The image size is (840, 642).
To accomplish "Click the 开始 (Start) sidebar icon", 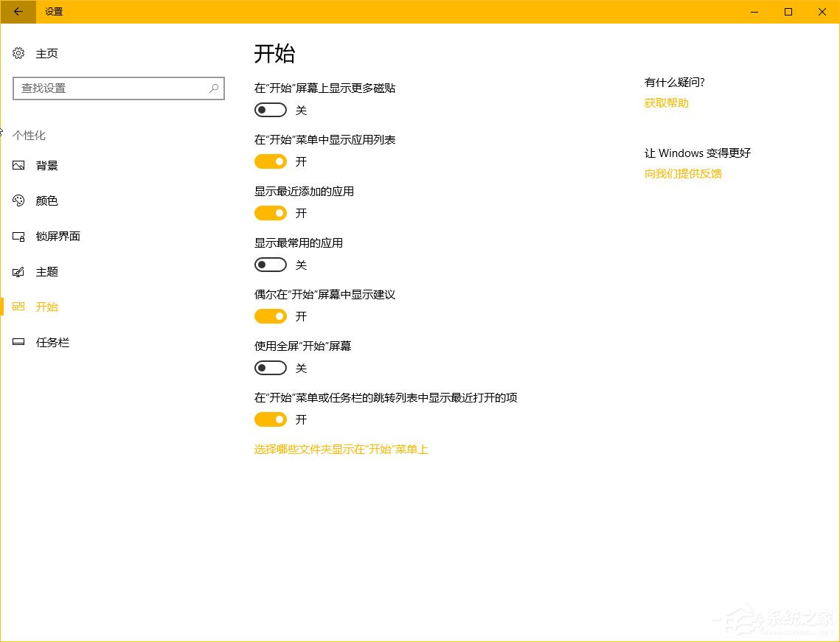I will (18, 306).
